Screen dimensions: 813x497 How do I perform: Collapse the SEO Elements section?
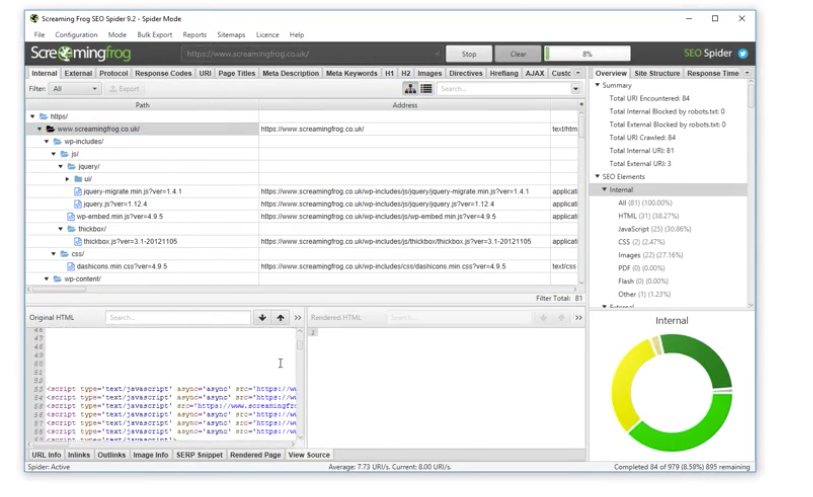coord(597,177)
